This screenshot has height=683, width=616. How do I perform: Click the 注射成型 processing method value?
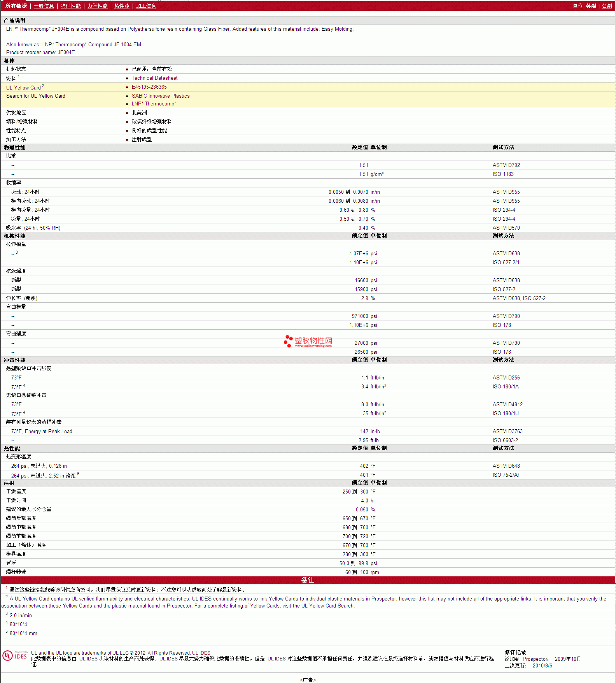(142, 139)
